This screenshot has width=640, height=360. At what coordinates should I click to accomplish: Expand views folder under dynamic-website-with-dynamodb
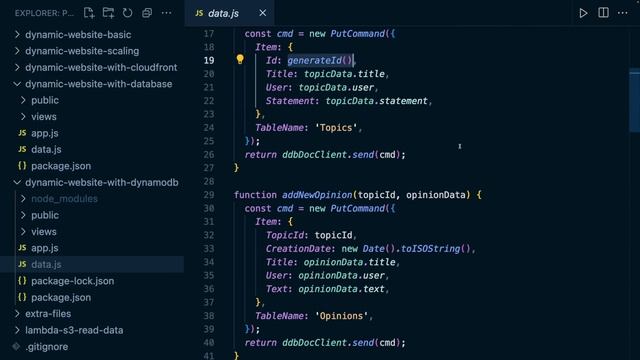point(44,232)
